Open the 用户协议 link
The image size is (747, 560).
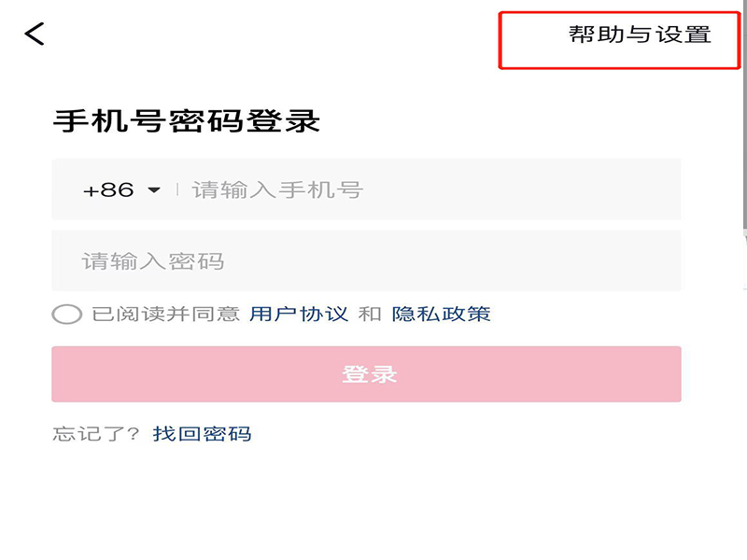pyautogui.click(x=299, y=314)
